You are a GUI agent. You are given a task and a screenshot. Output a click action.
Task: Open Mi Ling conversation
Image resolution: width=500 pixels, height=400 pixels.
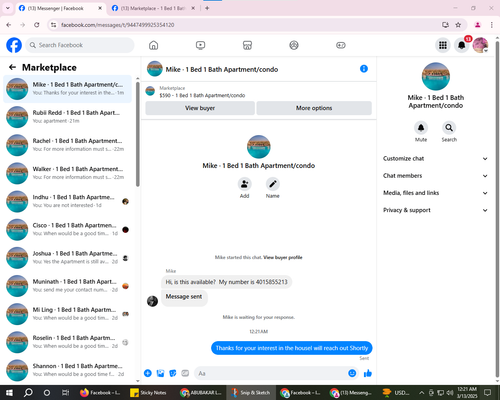click(x=67, y=314)
